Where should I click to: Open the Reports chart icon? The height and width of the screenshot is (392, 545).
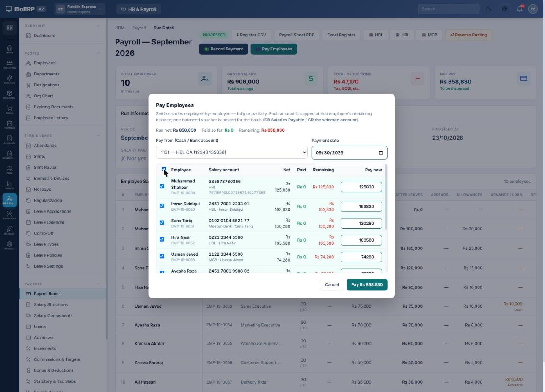click(x=9, y=185)
